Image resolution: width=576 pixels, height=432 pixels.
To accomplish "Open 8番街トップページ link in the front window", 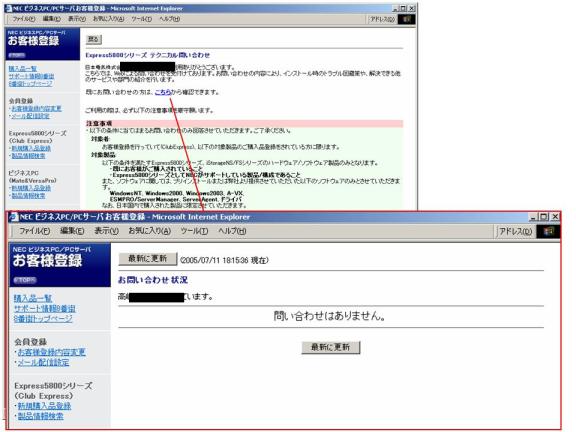I will coord(43,319).
